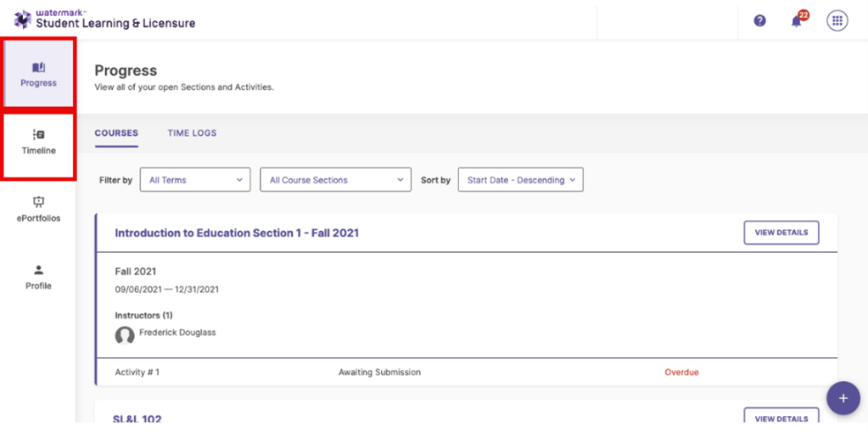This screenshot has height=433, width=868.
Task: Open the notifications bell icon
Action: click(796, 21)
